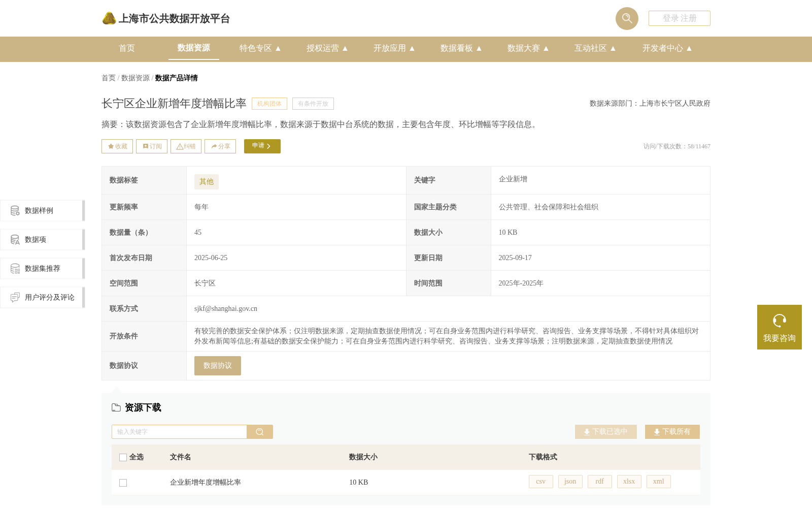The height and width of the screenshot is (508, 812).
Task: Click the 长宁区 spatial range value
Action: (205, 283)
